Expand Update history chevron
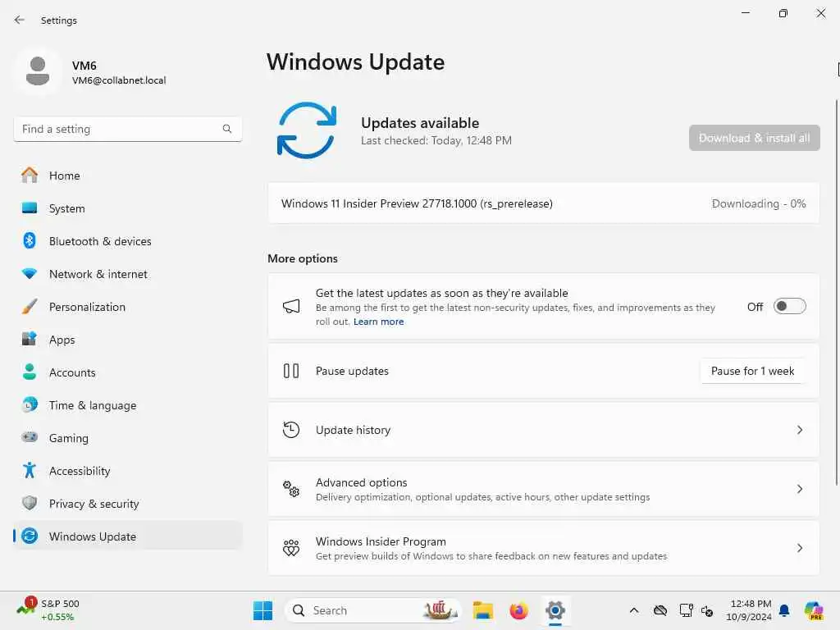This screenshot has height=630, width=840. pyautogui.click(x=800, y=430)
